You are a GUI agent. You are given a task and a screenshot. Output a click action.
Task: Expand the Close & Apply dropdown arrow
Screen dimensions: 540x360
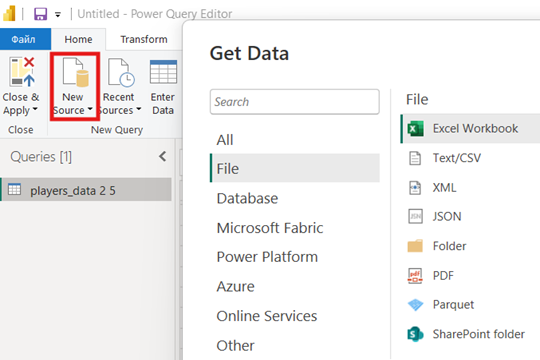pos(35,110)
